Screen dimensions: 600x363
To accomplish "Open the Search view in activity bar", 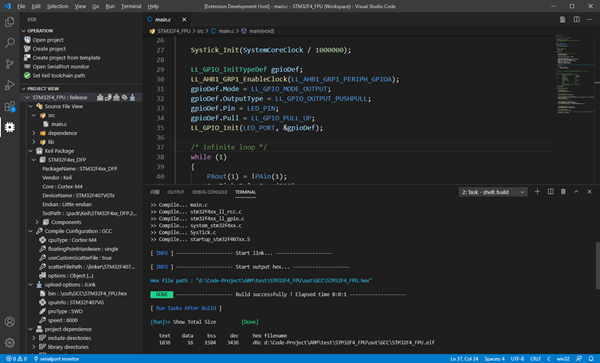I will tap(10, 42).
